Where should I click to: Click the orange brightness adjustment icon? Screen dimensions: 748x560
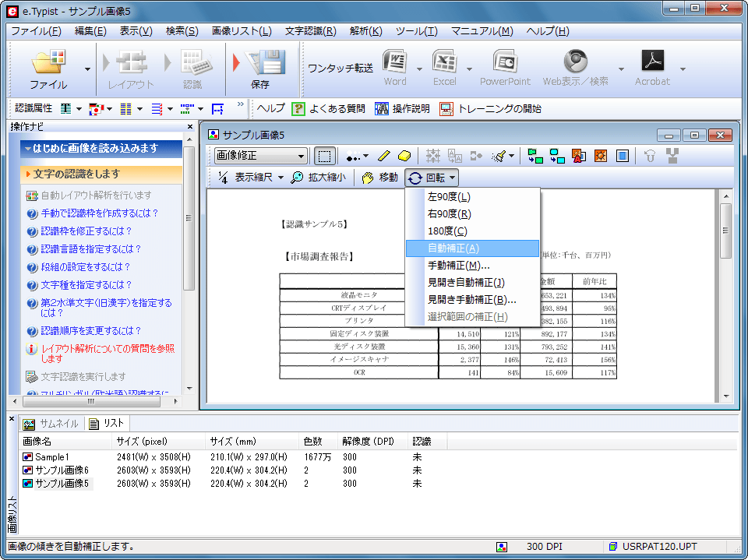click(601, 156)
